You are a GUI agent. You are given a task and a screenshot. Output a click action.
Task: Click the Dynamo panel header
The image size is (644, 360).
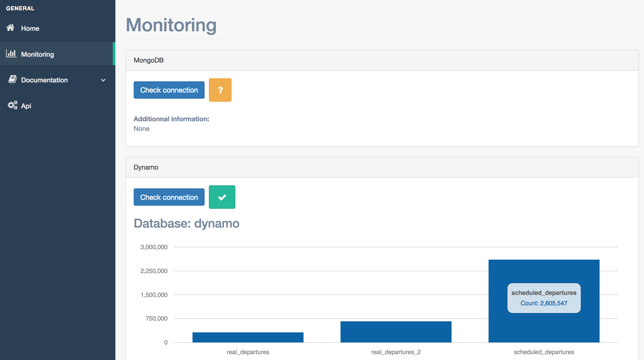pyautogui.click(x=382, y=167)
